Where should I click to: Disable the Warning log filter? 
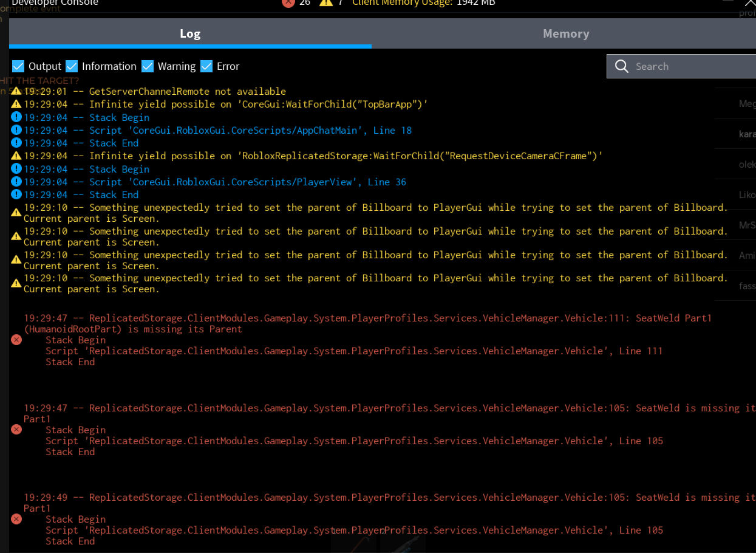point(148,66)
